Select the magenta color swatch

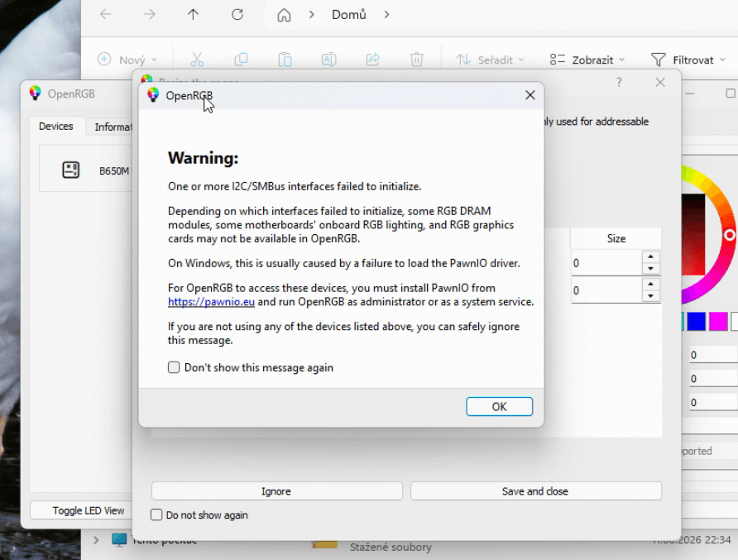(x=718, y=322)
